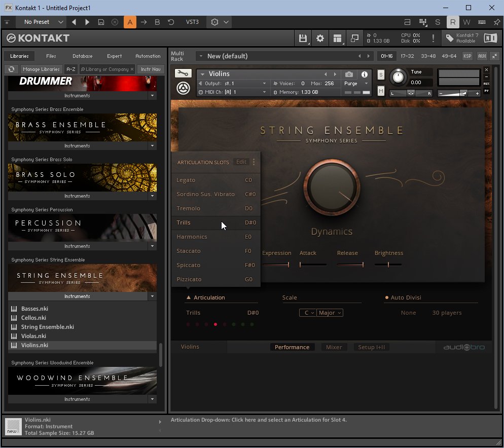This screenshot has width=504, height=448.
Task: Open Kontakt options gear icon
Action: point(320,39)
